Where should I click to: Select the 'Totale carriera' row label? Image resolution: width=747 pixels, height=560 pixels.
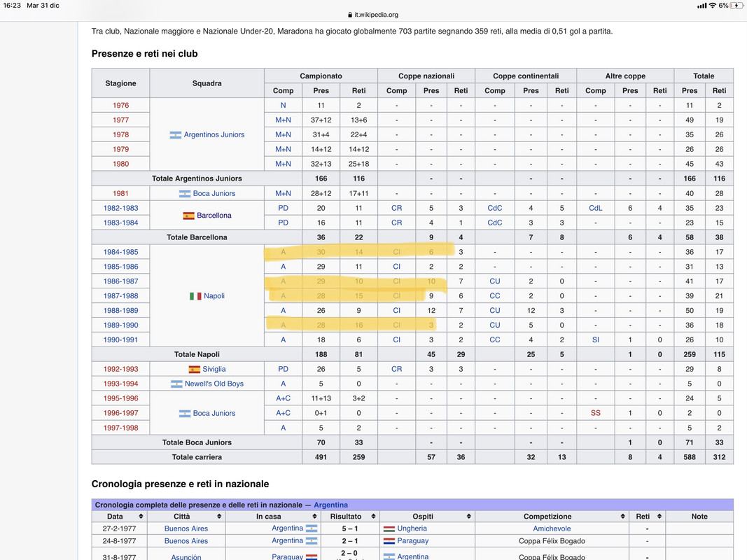click(197, 457)
